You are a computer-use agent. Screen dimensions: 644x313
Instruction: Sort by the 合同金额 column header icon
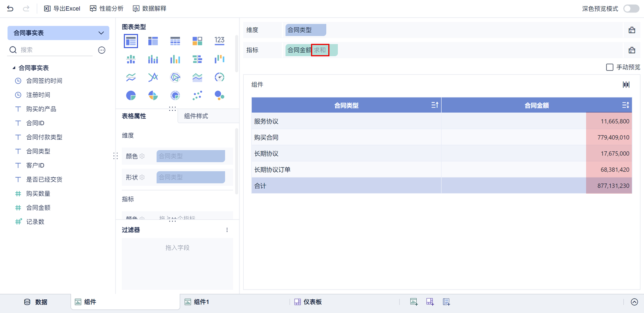click(x=625, y=105)
